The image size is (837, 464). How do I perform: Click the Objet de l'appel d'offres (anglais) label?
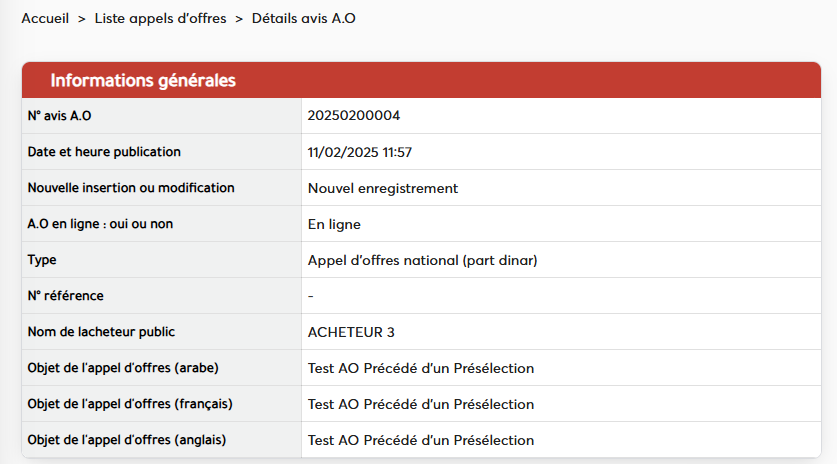click(127, 440)
